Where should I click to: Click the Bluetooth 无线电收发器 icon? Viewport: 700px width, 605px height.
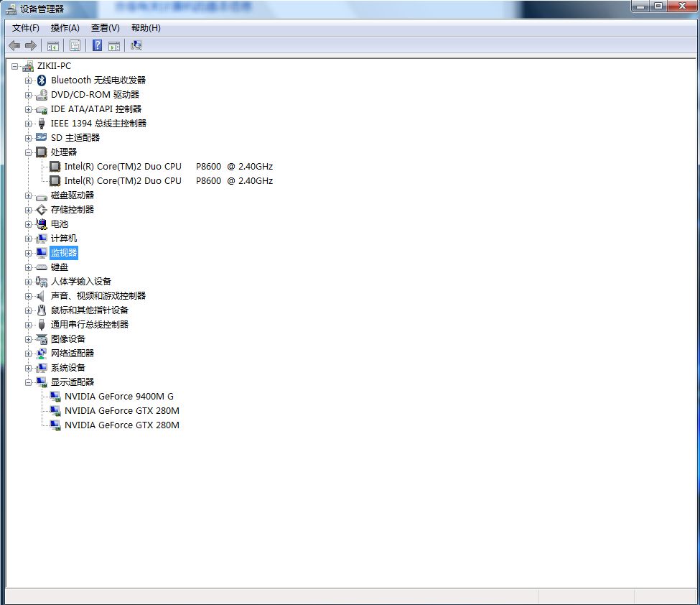tap(42, 80)
